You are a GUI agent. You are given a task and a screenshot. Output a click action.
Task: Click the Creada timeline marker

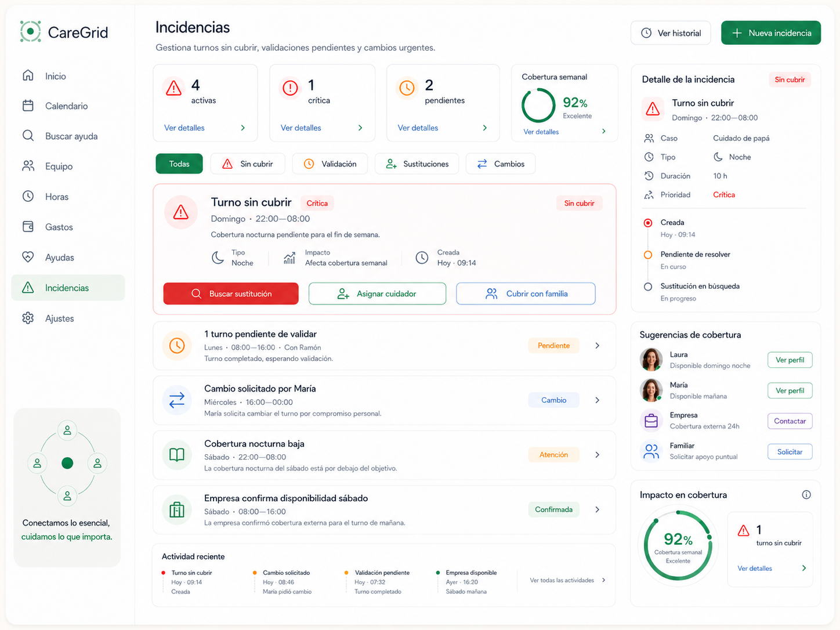click(648, 223)
